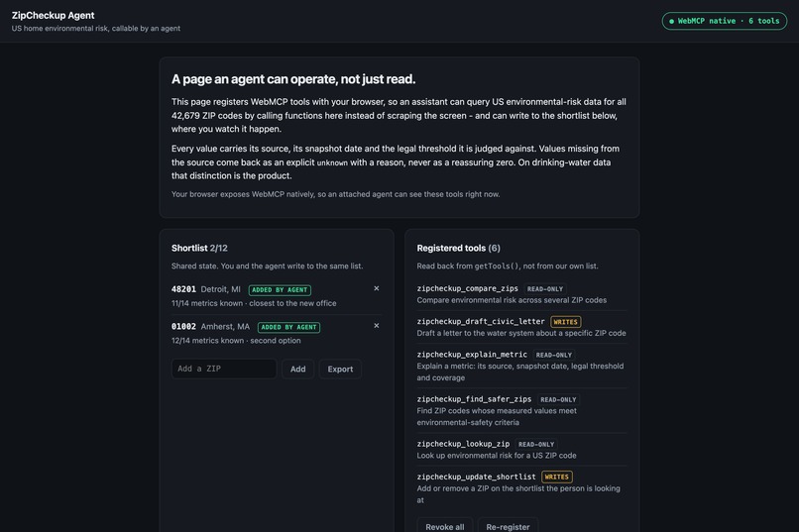Click the Add button
The width and height of the screenshot is (799, 532).
(298, 370)
